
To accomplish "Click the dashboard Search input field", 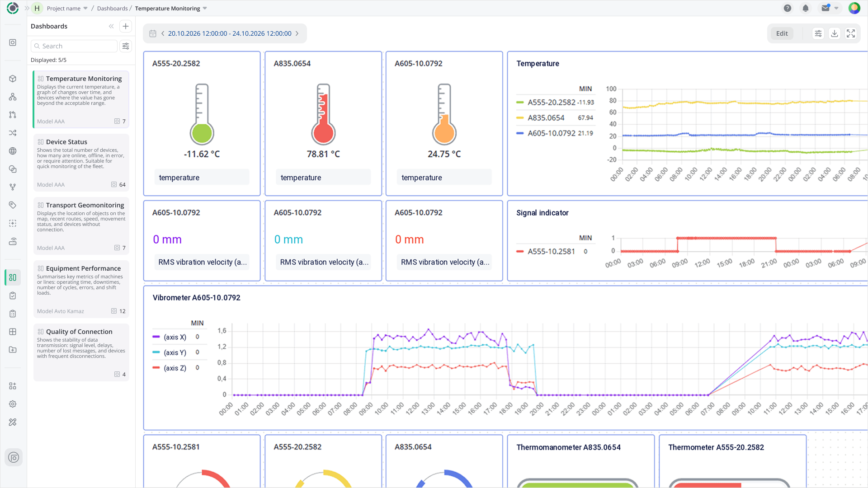I will [74, 46].
